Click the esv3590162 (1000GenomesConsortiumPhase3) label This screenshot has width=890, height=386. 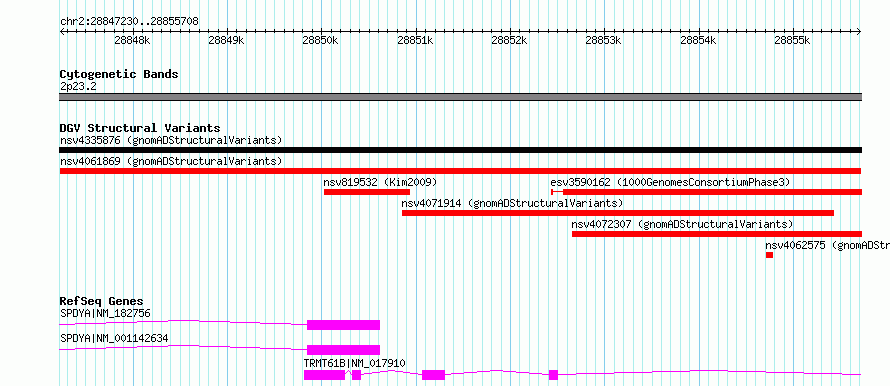(670, 182)
